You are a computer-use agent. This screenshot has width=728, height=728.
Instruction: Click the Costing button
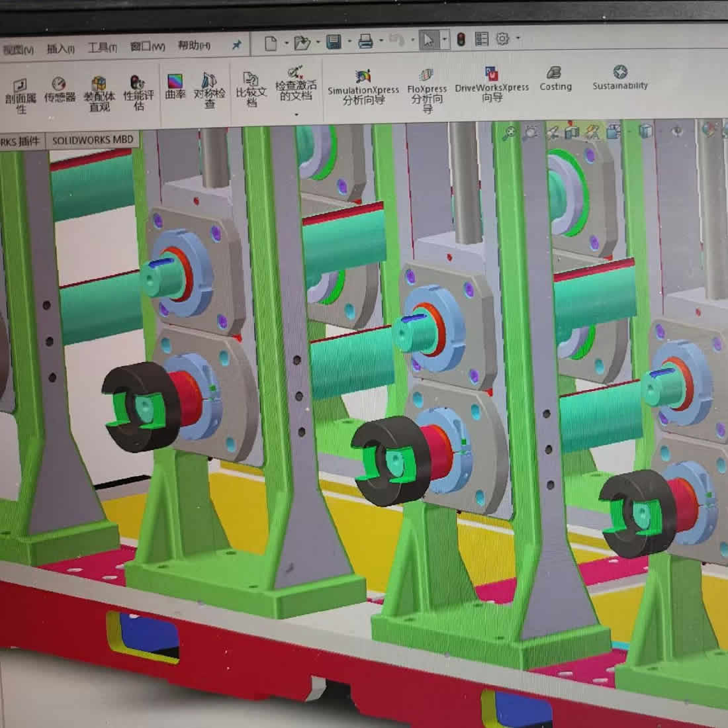pyautogui.click(x=555, y=78)
